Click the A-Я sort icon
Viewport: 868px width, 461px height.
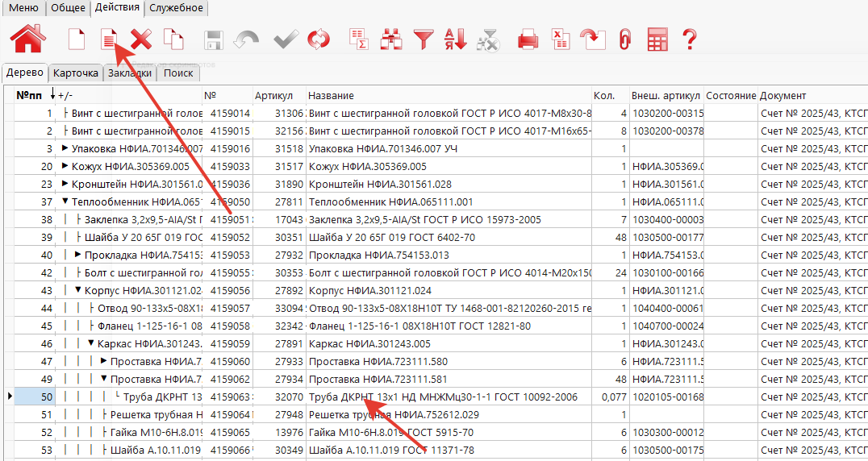click(455, 39)
